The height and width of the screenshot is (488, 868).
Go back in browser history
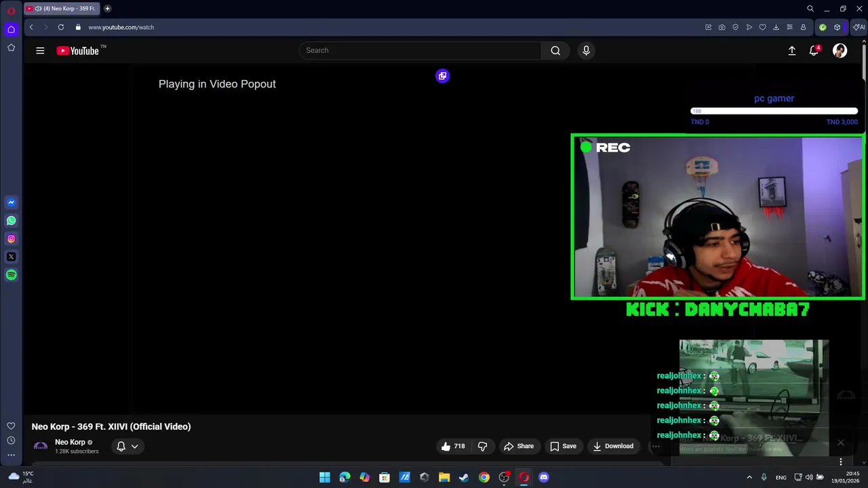tap(31, 27)
